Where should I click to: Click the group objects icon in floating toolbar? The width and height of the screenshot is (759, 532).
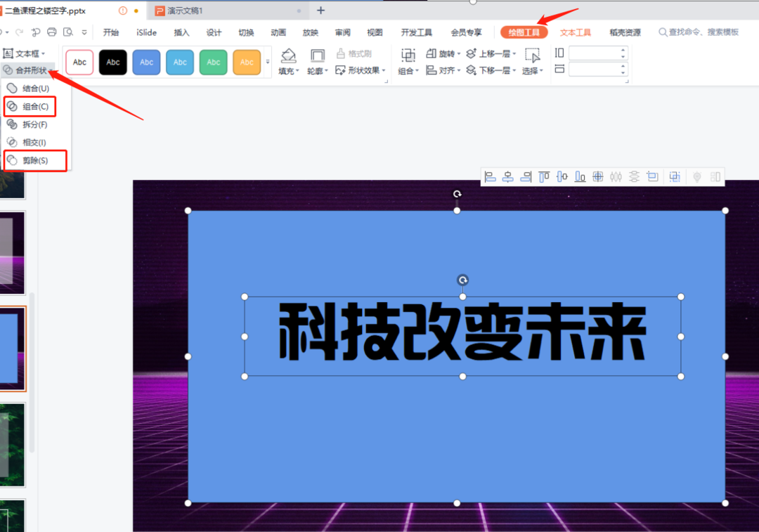(x=674, y=177)
